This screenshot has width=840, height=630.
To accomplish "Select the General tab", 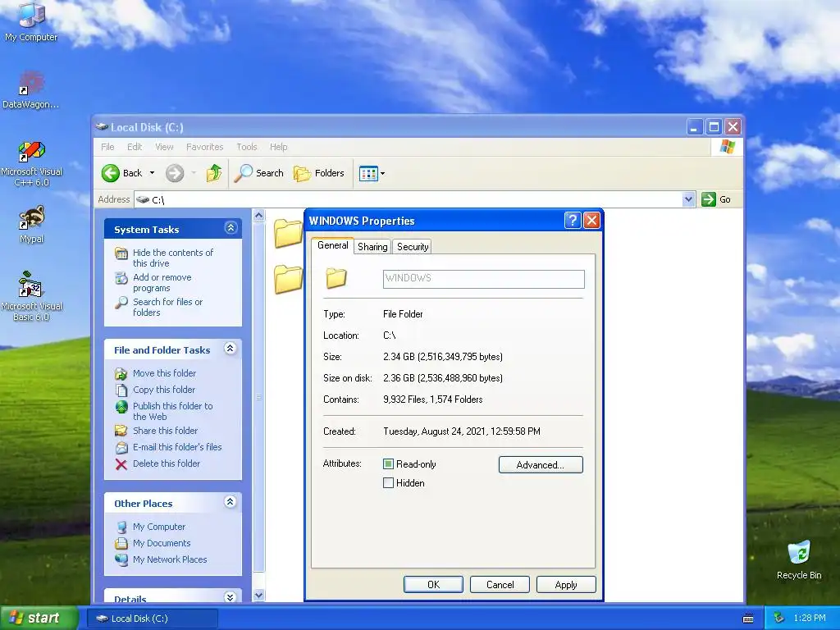I will [333, 245].
